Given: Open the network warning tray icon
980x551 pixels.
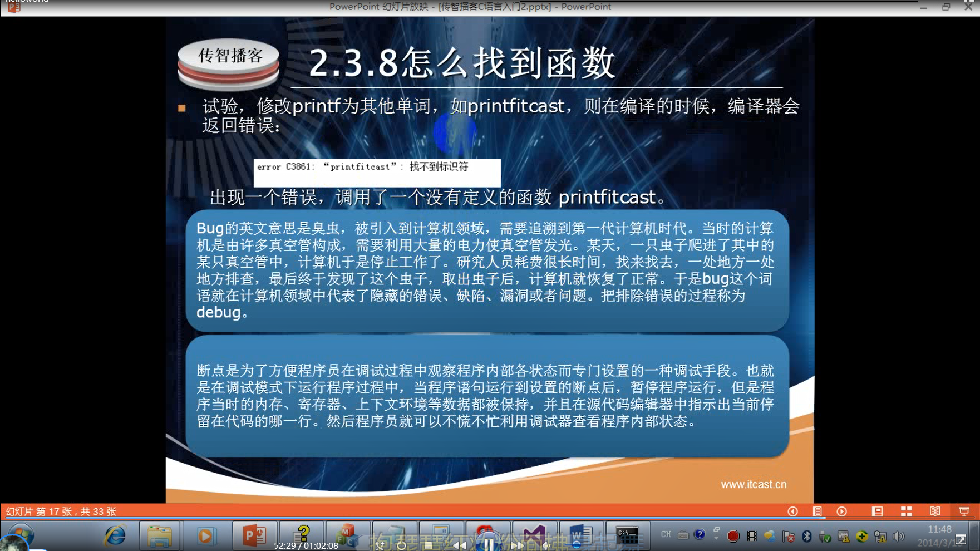Looking at the screenshot, I should 880,536.
